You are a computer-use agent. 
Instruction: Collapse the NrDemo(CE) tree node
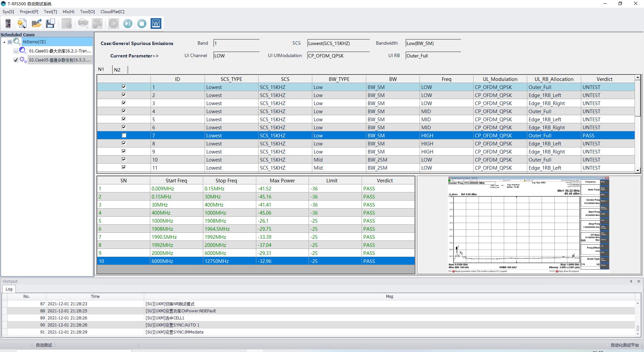(x=4, y=42)
